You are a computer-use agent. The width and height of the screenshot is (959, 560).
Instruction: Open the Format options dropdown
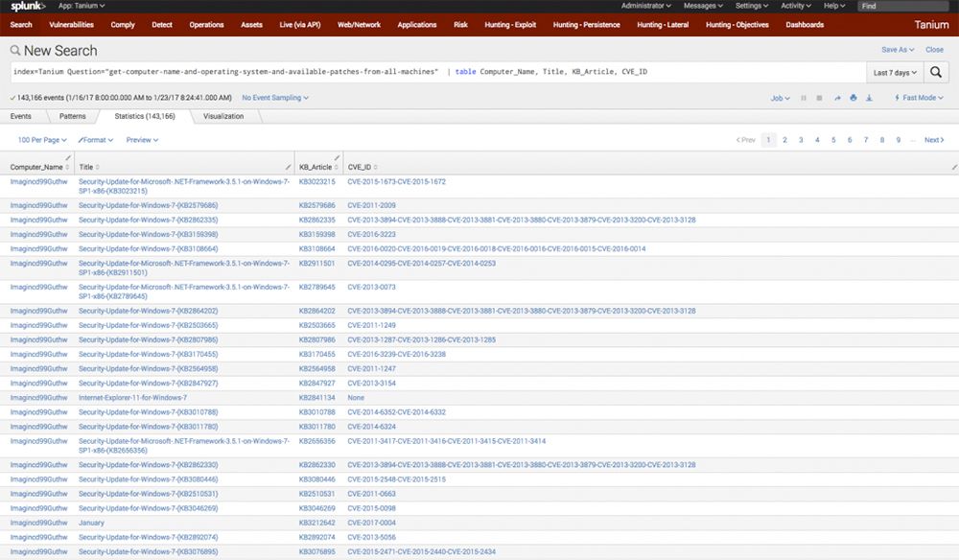(95, 140)
